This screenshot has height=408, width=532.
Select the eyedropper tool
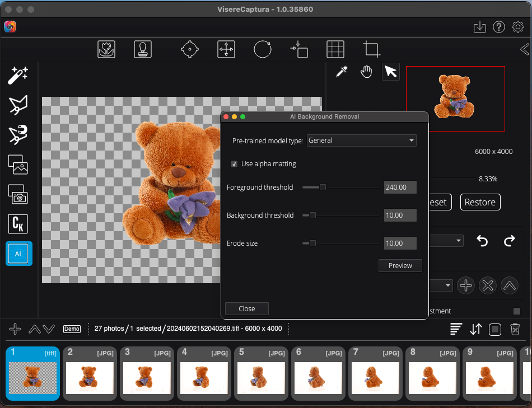point(341,72)
